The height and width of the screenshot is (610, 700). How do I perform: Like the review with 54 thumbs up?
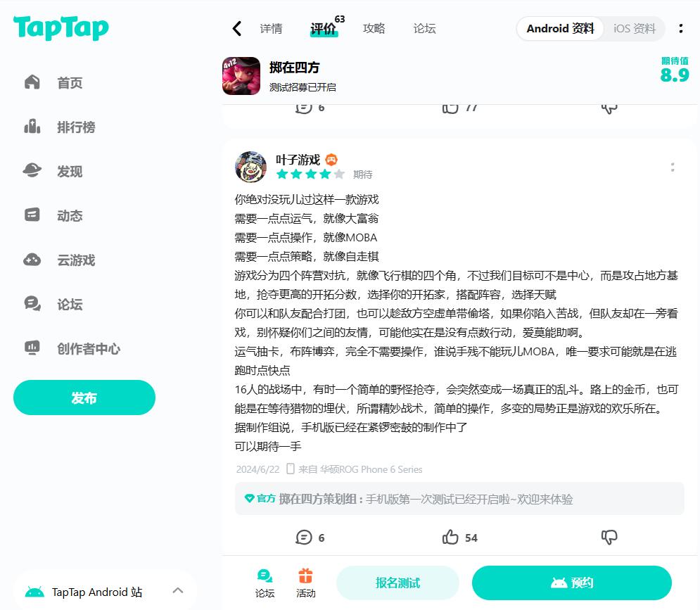450,537
